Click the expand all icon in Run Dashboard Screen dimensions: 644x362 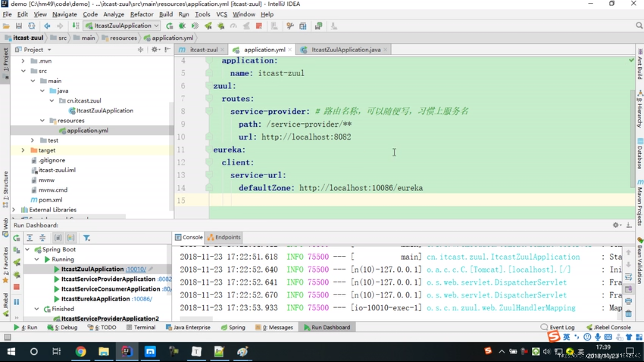[x=30, y=238]
